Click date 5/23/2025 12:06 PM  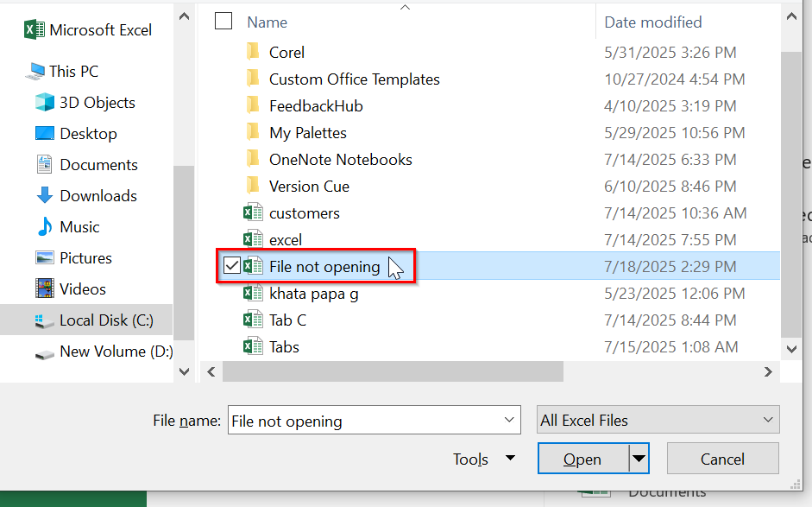point(674,294)
